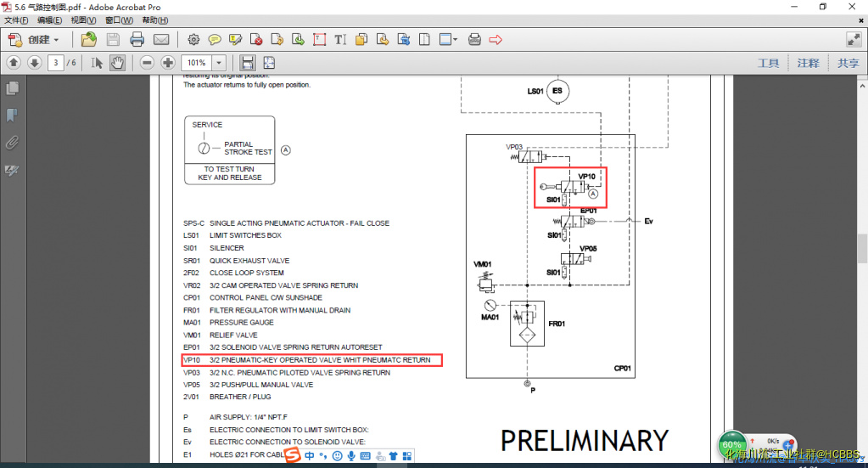Open the 视图(V) menu
Viewport: 868px width, 468px height.
(83, 20)
